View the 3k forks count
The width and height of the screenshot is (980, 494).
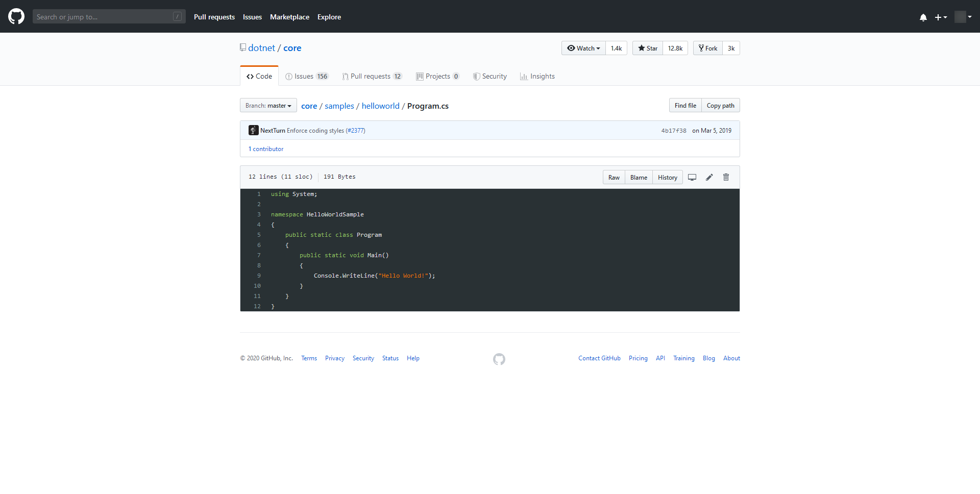click(x=731, y=48)
